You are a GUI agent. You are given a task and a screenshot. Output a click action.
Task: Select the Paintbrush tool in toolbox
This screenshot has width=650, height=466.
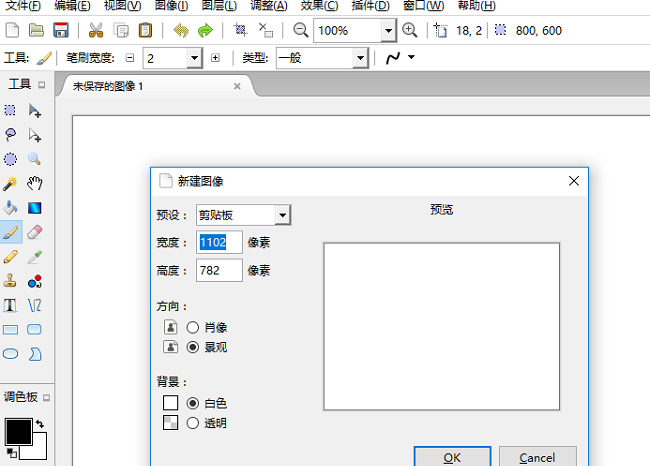(10, 232)
